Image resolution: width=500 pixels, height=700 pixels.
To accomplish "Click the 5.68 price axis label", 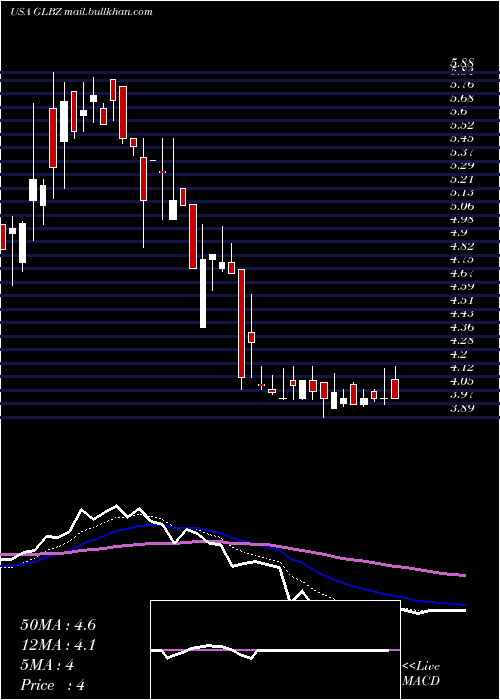I will pos(462,98).
